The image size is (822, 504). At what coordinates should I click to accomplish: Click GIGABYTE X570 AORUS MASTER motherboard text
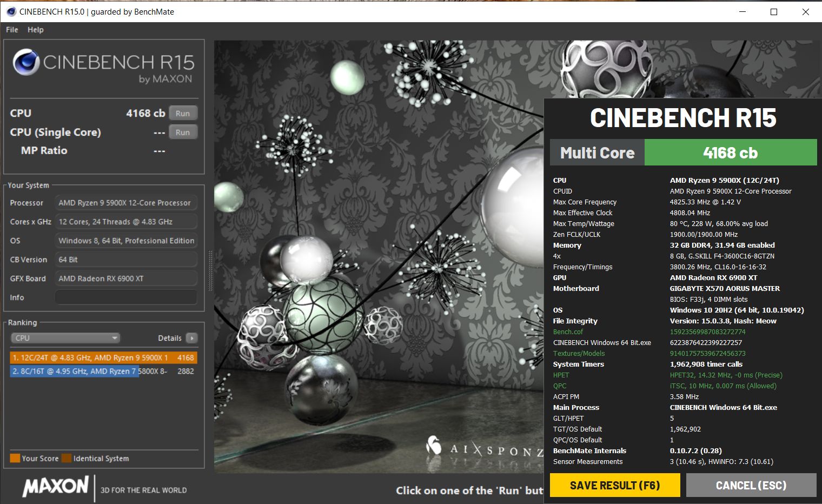(x=725, y=288)
